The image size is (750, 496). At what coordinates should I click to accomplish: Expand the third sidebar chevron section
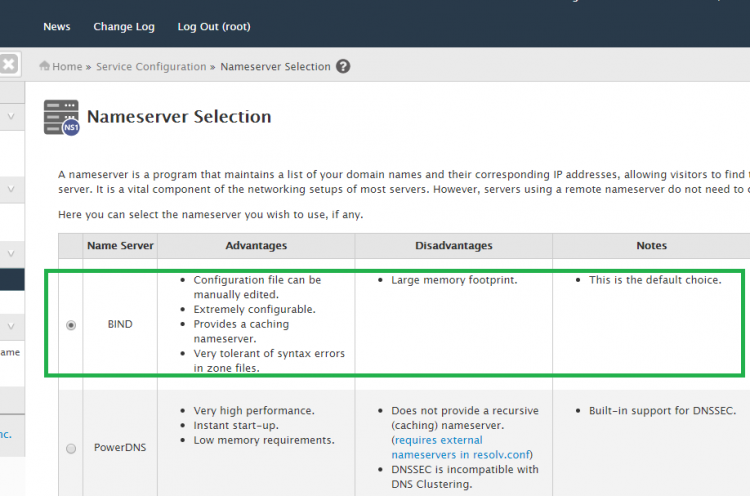(x=11, y=254)
